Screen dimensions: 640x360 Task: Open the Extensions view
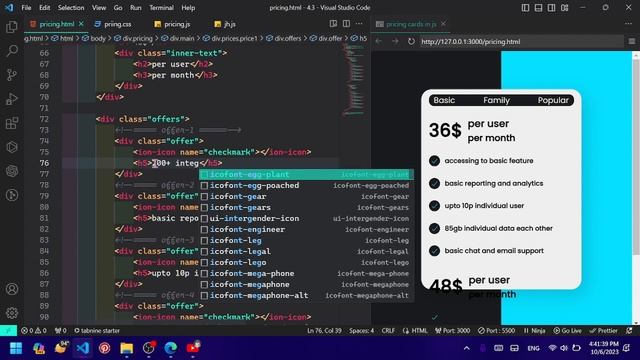12,123
